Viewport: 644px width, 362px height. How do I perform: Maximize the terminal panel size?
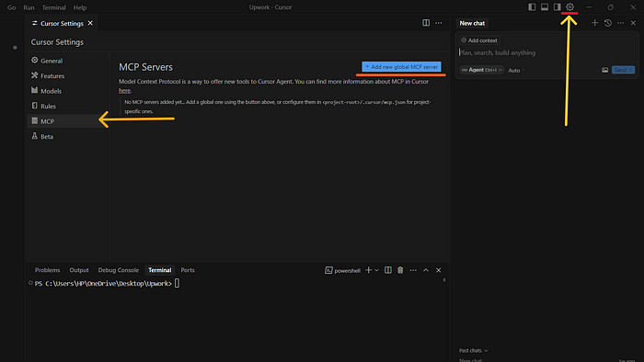(x=426, y=270)
